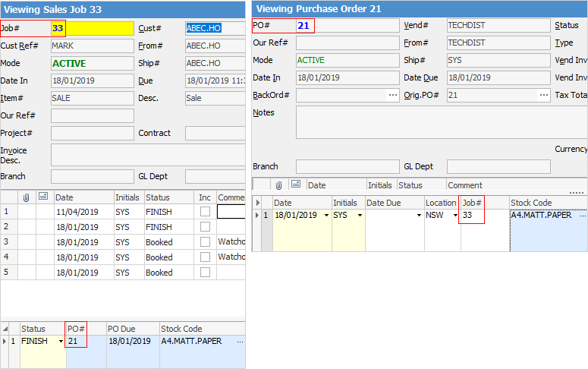Click first Watcho comment in row 3
588x369 pixels.
click(x=231, y=241)
